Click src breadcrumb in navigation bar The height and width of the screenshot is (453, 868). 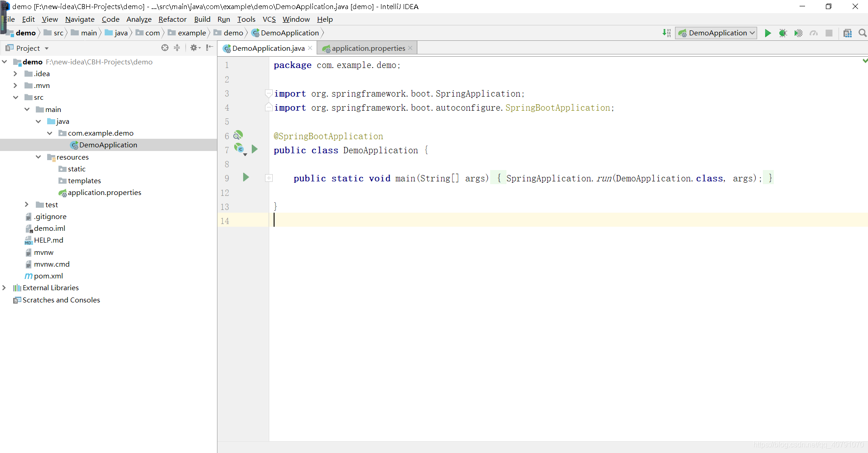54,33
